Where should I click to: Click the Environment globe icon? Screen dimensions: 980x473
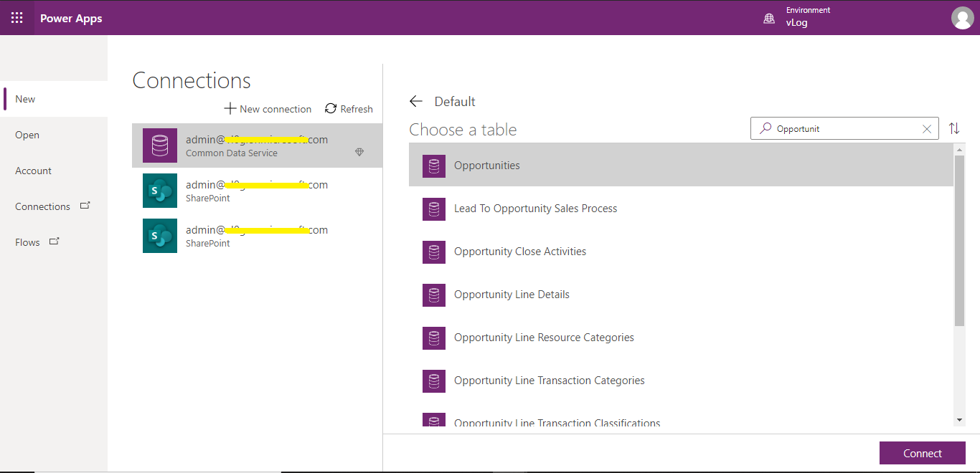pos(769,19)
